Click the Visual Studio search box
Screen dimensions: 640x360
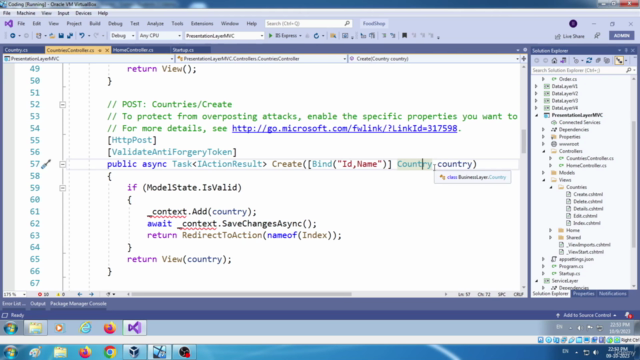308,24
